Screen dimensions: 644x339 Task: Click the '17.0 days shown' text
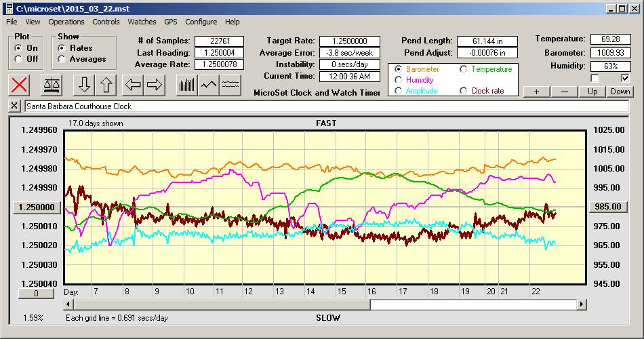96,123
